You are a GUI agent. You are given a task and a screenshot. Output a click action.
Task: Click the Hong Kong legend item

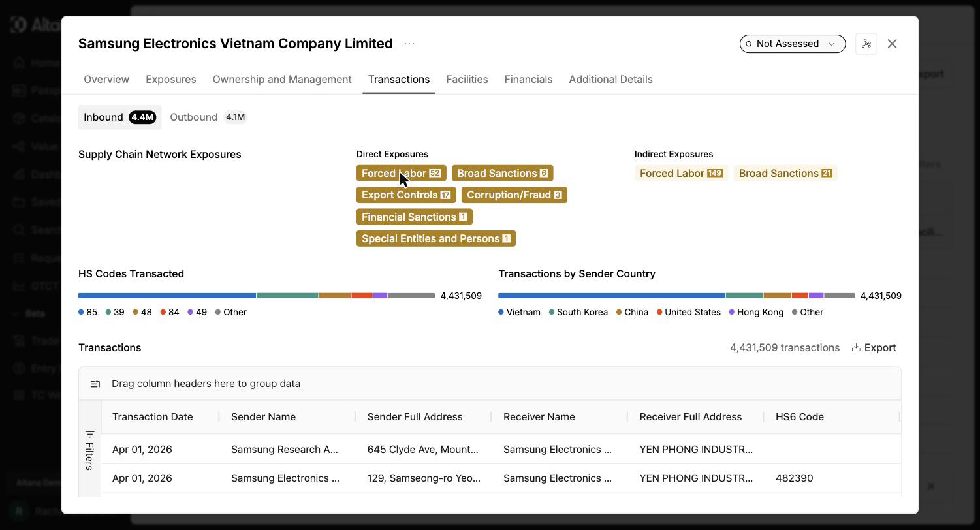pyautogui.click(x=756, y=312)
